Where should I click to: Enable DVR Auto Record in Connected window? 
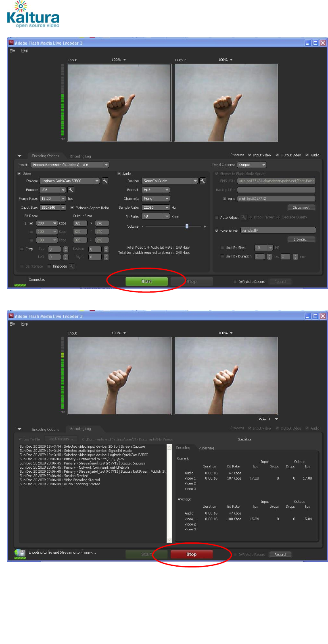coord(235,282)
